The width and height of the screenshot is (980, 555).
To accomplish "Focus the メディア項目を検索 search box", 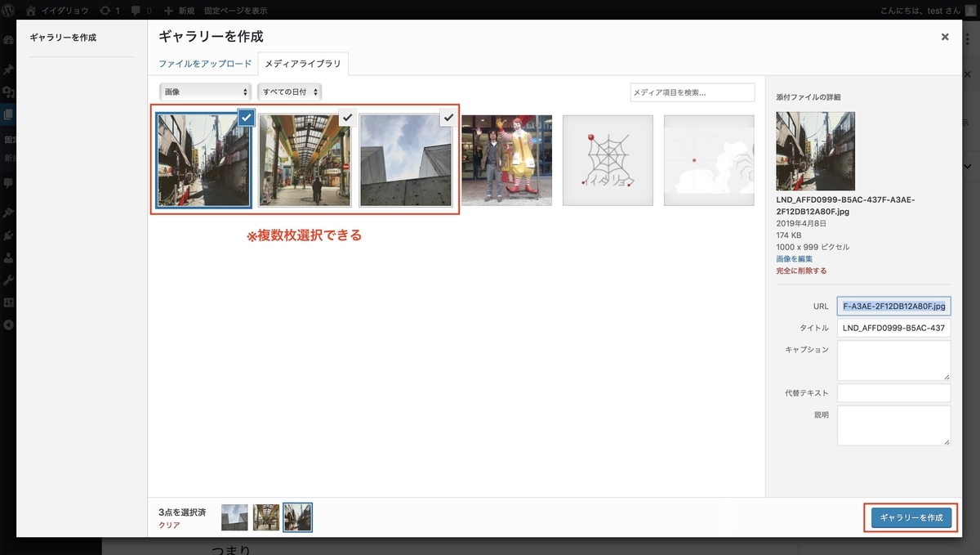I will click(693, 92).
